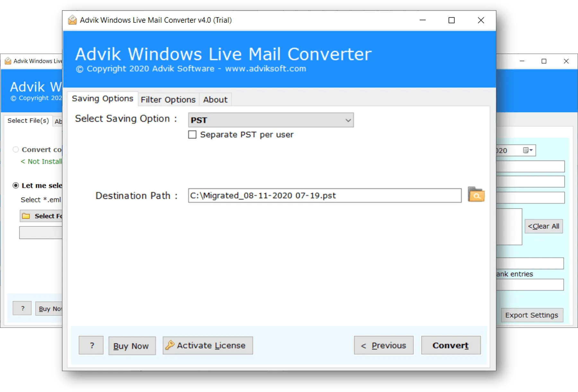The width and height of the screenshot is (578, 392).
Task: Select the 'Let me select' radio button
Action: pyautogui.click(x=16, y=185)
